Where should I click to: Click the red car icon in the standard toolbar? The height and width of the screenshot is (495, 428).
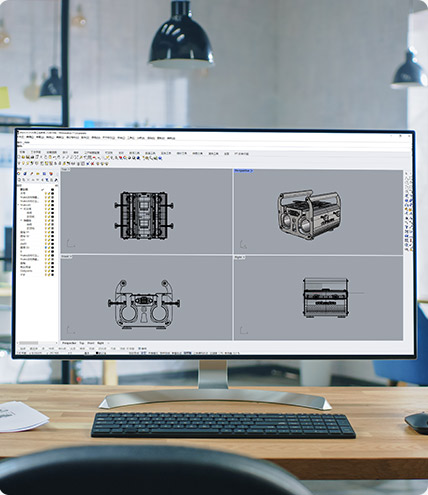tap(94, 158)
